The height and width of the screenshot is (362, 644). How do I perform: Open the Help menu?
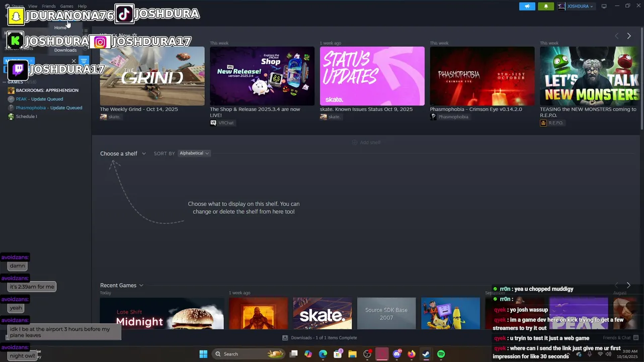pos(82,6)
